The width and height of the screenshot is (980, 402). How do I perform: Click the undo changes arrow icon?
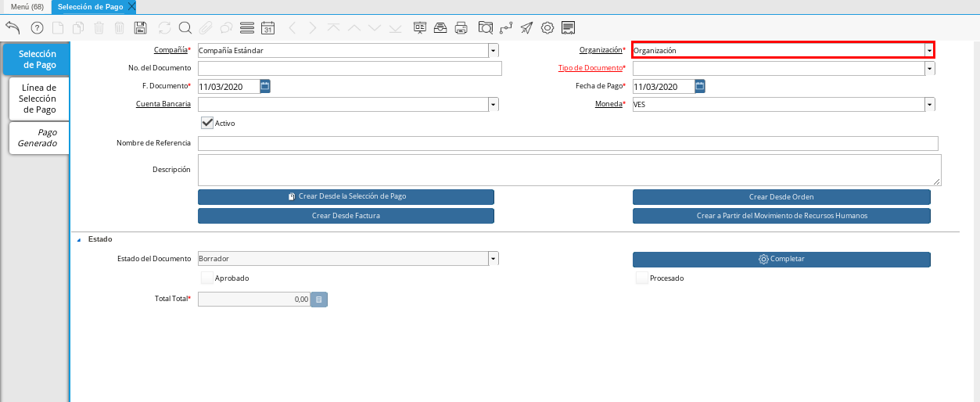tap(13, 27)
